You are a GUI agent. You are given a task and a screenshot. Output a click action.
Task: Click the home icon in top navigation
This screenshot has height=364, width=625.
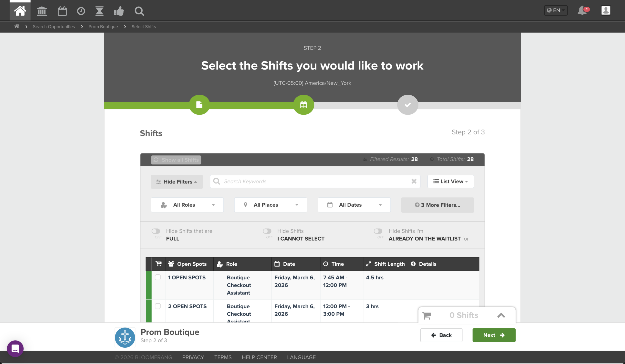click(20, 11)
